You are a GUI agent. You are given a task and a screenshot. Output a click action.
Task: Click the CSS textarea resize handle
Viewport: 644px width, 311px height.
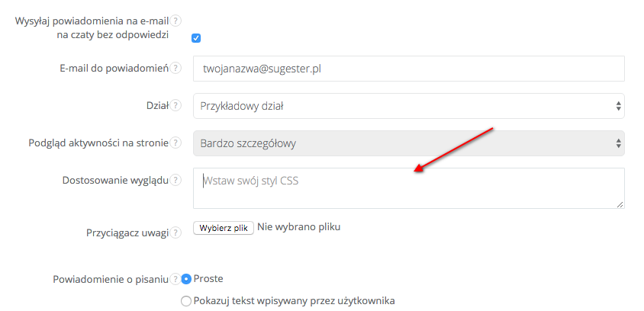coord(620,204)
